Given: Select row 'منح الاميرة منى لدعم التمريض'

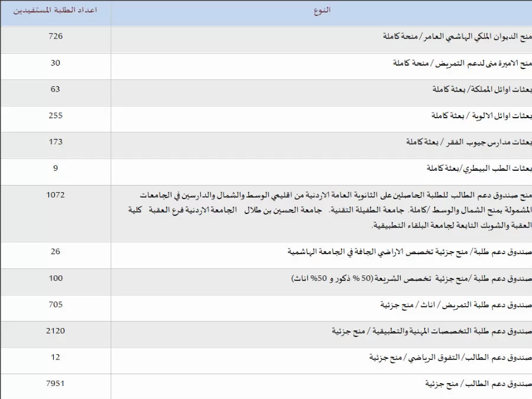Looking at the screenshot, I should [266, 66].
